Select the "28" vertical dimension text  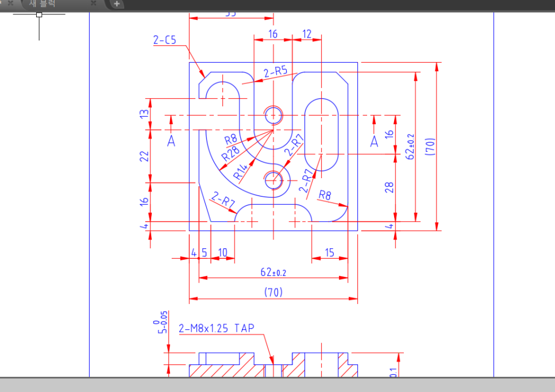tap(389, 187)
